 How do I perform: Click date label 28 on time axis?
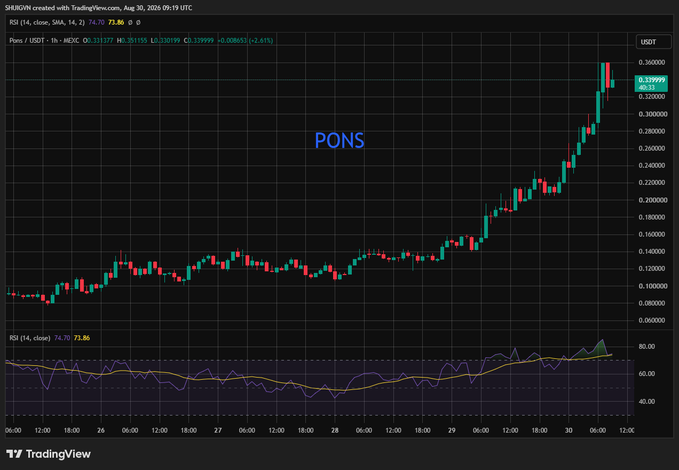click(335, 430)
